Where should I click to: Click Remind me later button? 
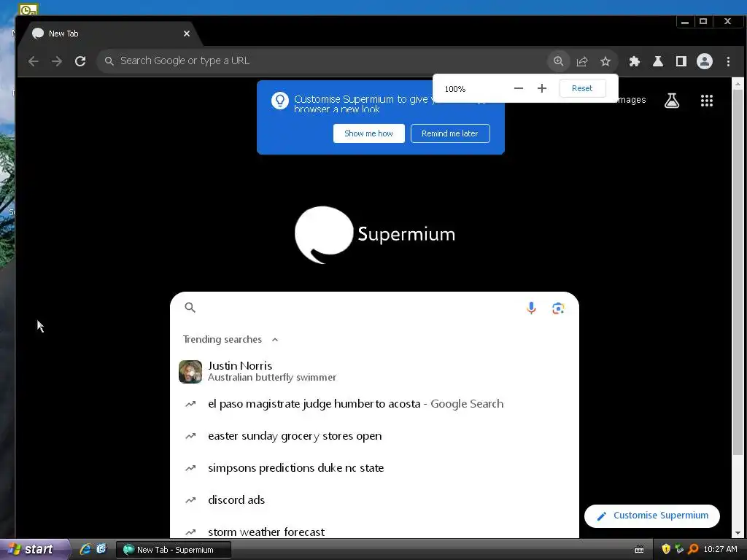click(449, 133)
